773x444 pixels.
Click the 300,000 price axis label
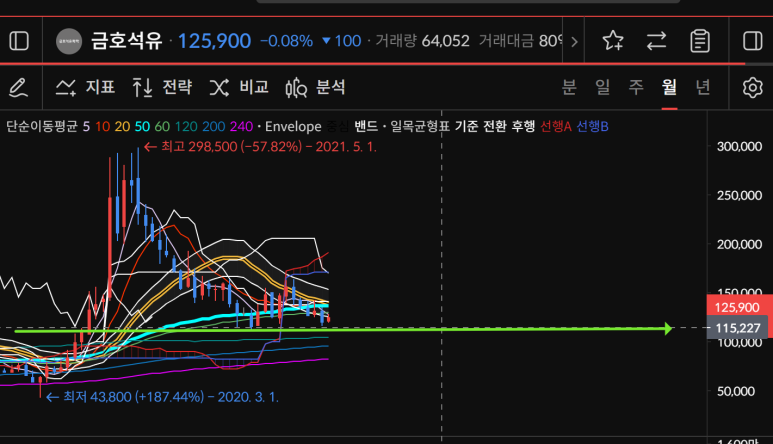coord(739,146)
